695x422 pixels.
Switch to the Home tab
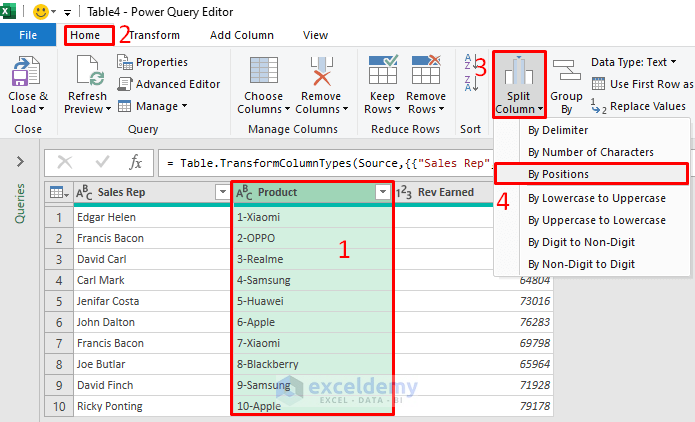tap(85, 35)
